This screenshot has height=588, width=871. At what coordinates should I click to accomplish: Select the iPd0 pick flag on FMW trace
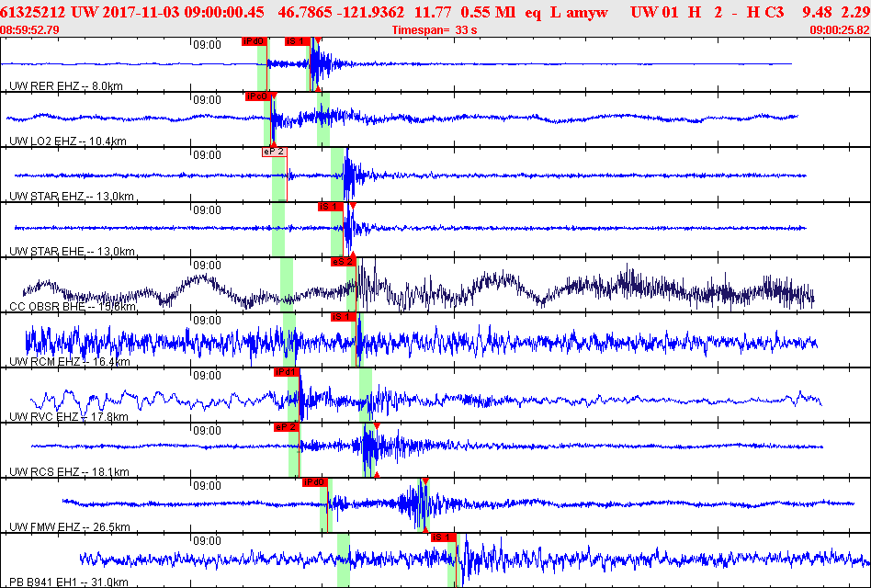(314, 482)
